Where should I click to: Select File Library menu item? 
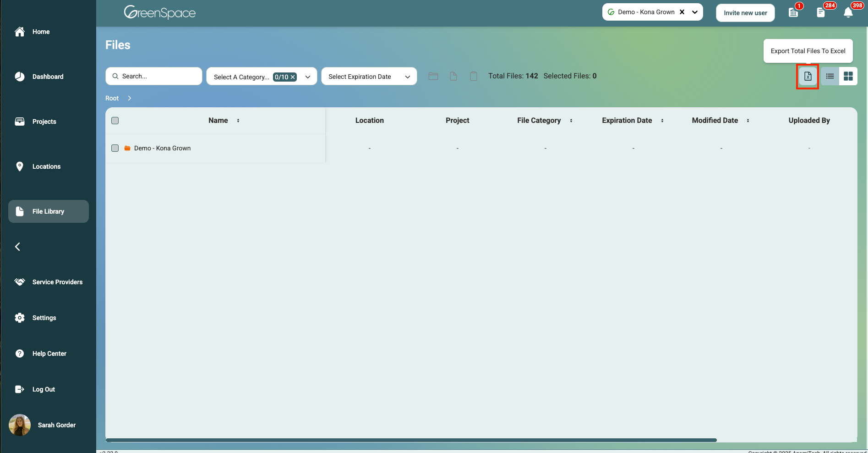pos(48,211)
